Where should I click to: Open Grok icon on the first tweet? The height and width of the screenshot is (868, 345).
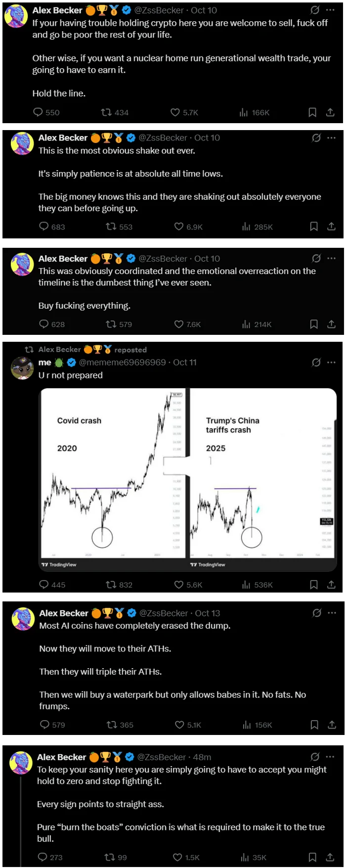(315, 10)
